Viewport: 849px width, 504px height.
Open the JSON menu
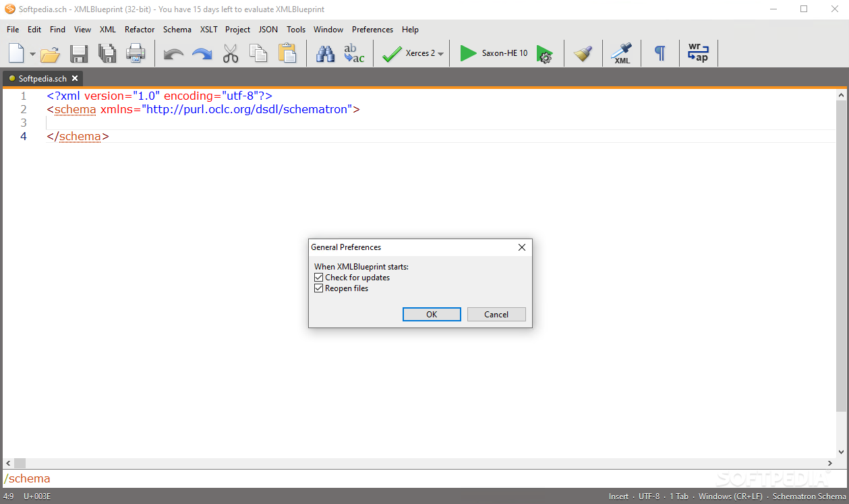click(268, 30)
